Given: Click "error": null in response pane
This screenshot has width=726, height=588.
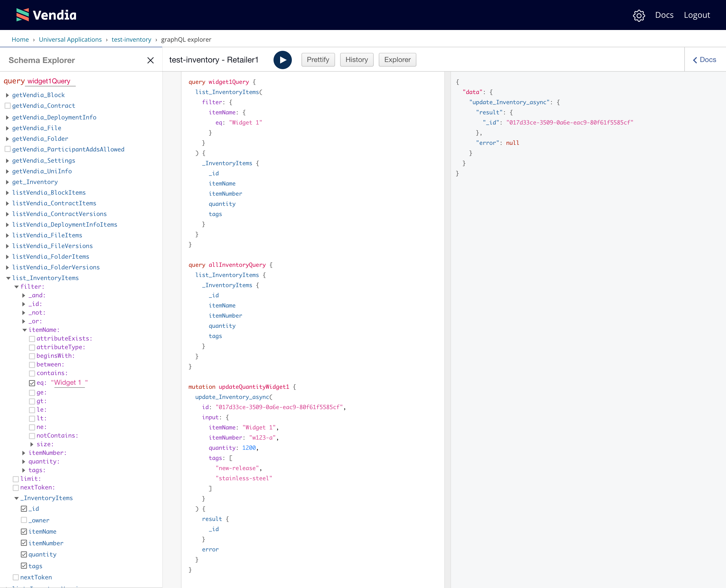Looking at the screenshot, I should click(x=497, y=143).
